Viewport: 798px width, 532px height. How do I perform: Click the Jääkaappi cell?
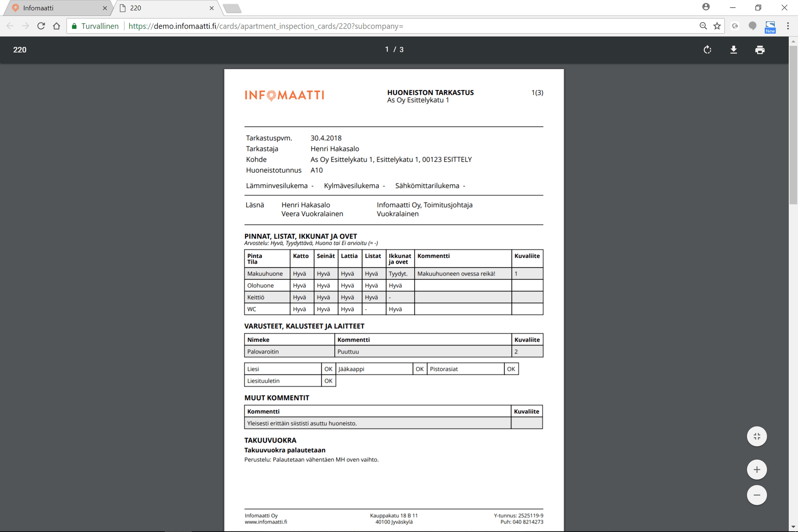click(374, 369)
